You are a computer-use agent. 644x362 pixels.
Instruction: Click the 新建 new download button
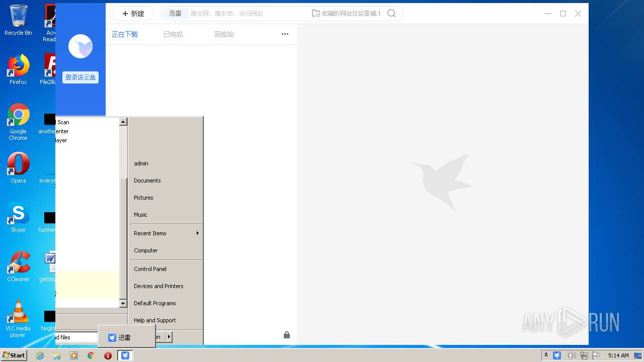click(x=133, y=14)
